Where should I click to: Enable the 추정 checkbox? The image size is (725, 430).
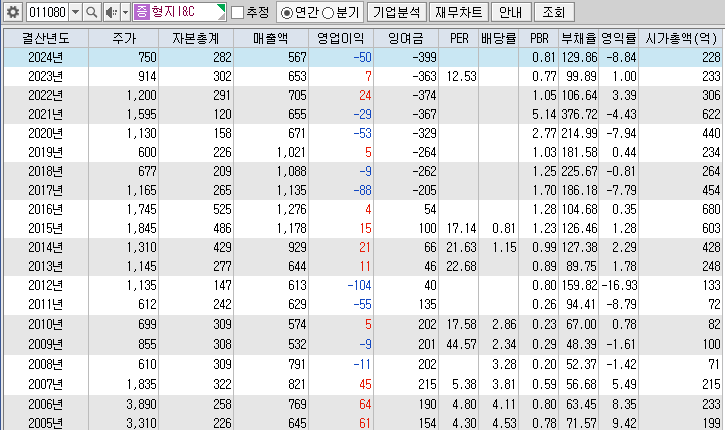point(237,12)
